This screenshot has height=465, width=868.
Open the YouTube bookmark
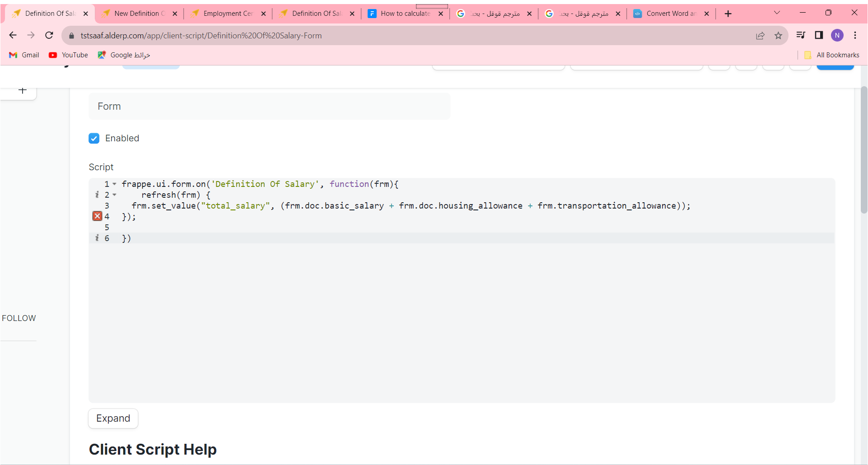tap(69, 55)
